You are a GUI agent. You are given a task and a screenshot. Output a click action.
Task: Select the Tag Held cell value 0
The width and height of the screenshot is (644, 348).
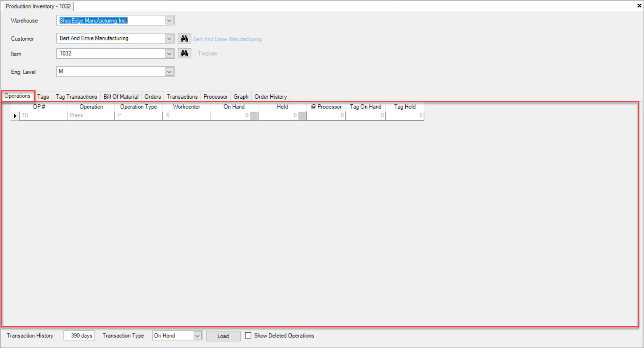(405, 116)
